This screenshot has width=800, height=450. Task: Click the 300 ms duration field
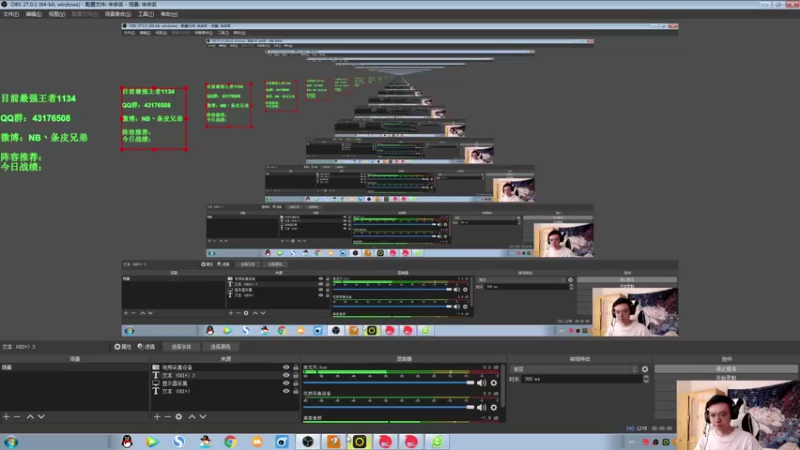[582, 379]
